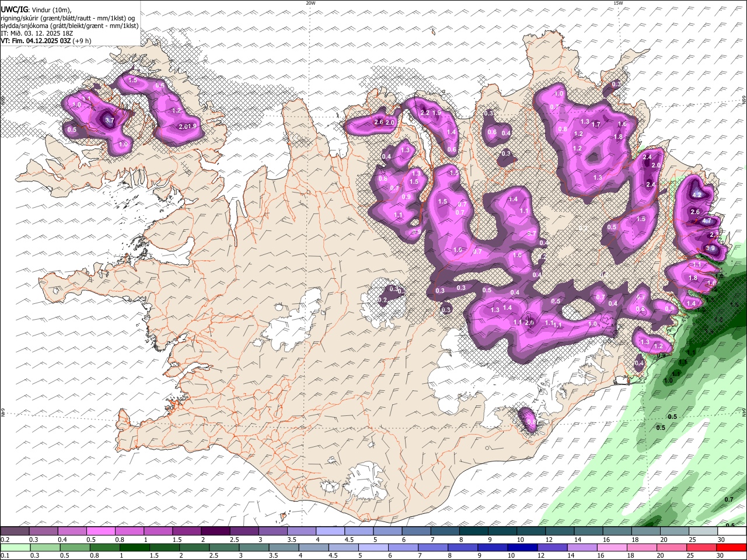Select the 5–6 light periwinkle swatch, bottom legend row
The image size is (747, 560).
pos(373,548)
